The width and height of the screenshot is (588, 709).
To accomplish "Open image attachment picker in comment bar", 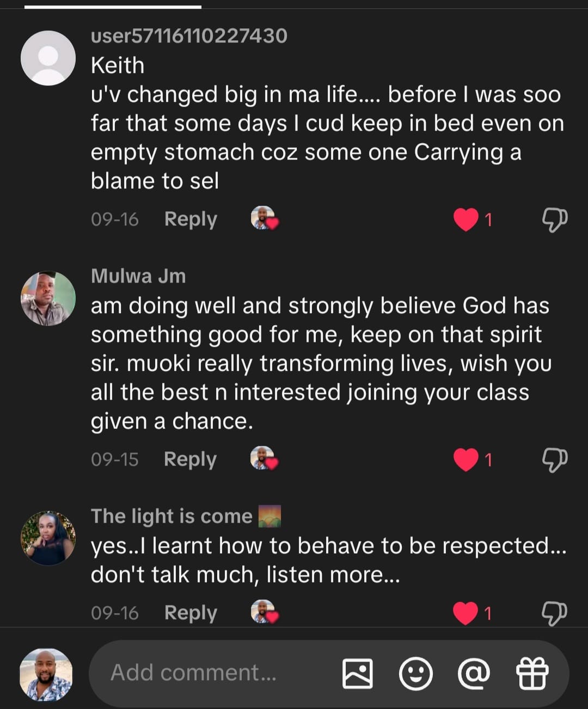I will coord(357,674).
